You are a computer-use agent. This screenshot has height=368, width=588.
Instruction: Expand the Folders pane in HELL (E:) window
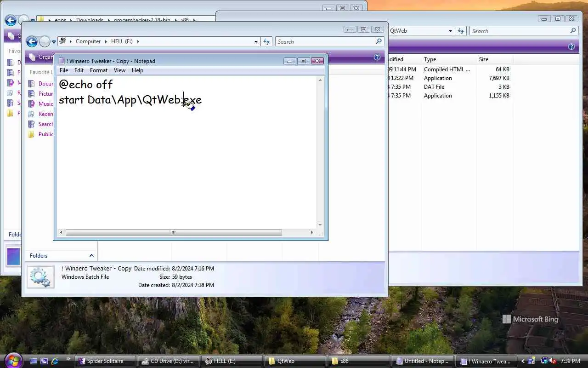[x=91, y=255]
